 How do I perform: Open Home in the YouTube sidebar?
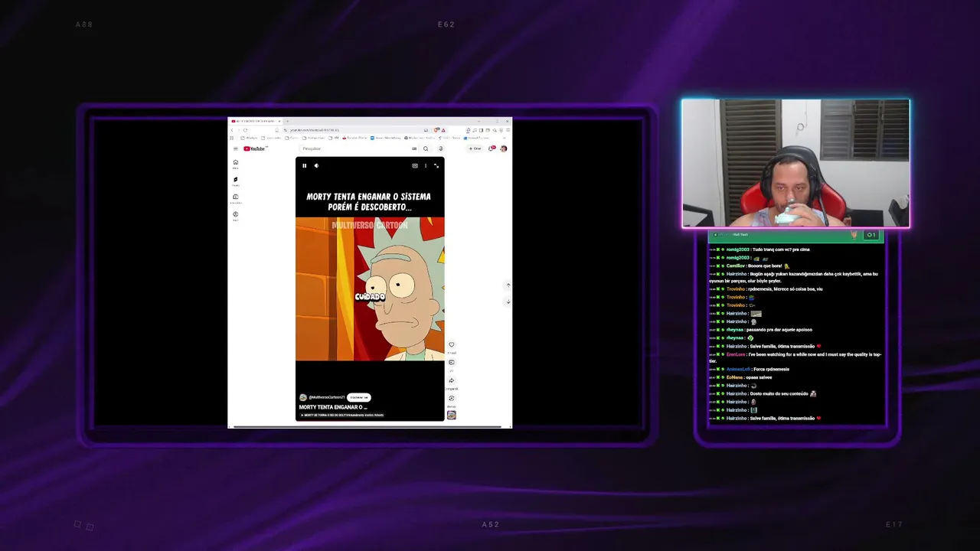tap(236, 164)
